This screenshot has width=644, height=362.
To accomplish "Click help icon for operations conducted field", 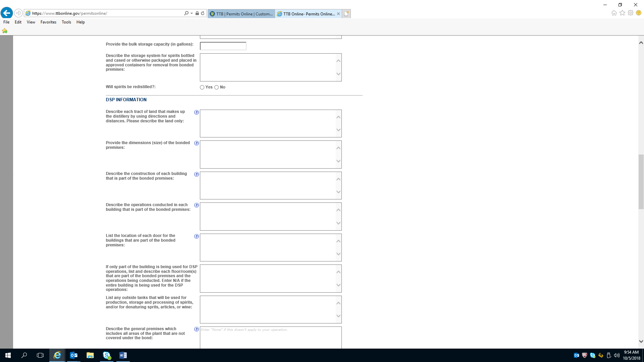I will pyautogui.click(x=197, y=205).
